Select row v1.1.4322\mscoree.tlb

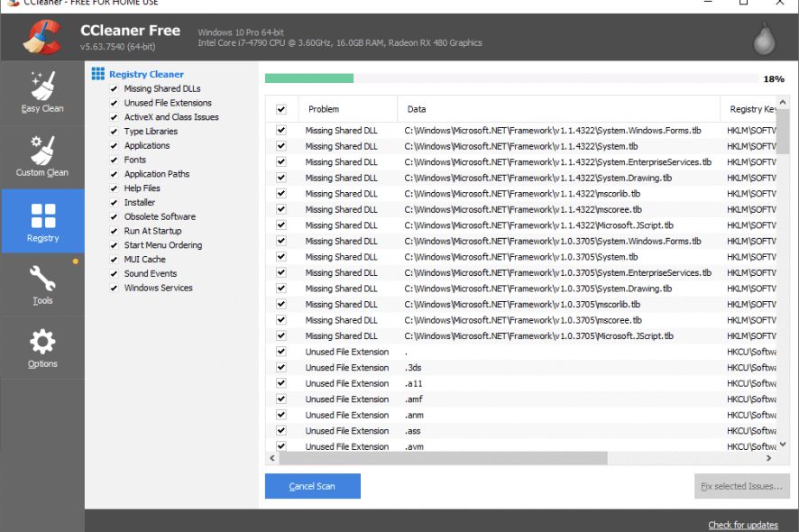coord(520,209)
